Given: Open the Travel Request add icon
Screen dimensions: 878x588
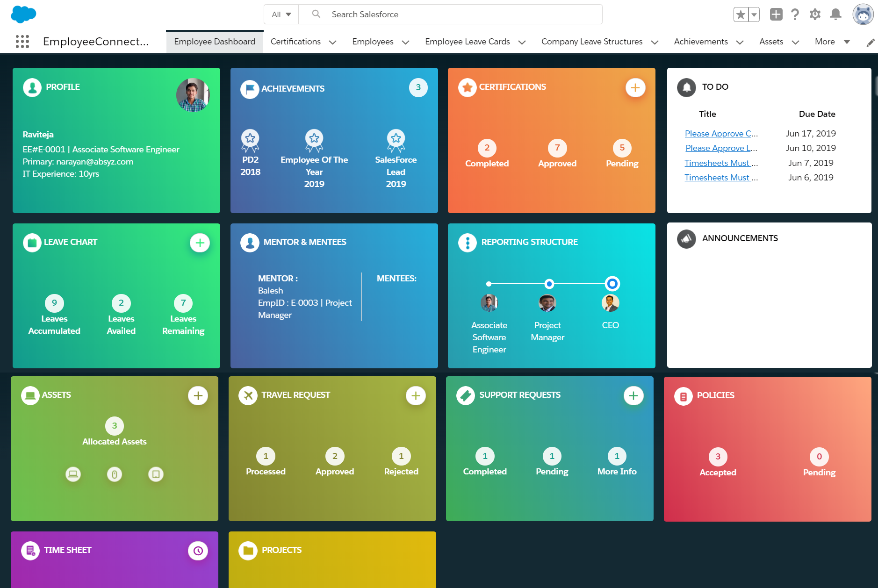Looking at the screenshot, I should click(x=415, y=395).
